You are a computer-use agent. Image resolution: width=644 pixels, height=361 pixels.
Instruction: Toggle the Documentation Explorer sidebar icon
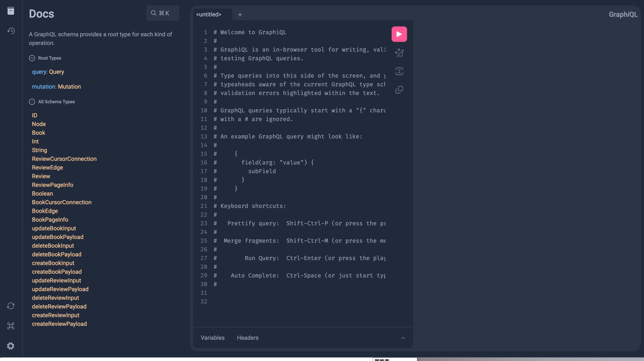point(11,11)
